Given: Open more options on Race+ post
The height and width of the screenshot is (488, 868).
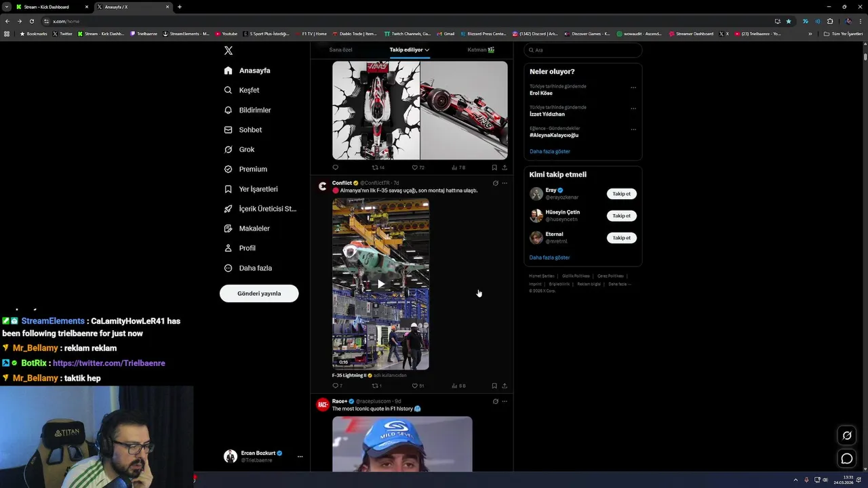Looking at the screenshot, I should tap(505, 401).
